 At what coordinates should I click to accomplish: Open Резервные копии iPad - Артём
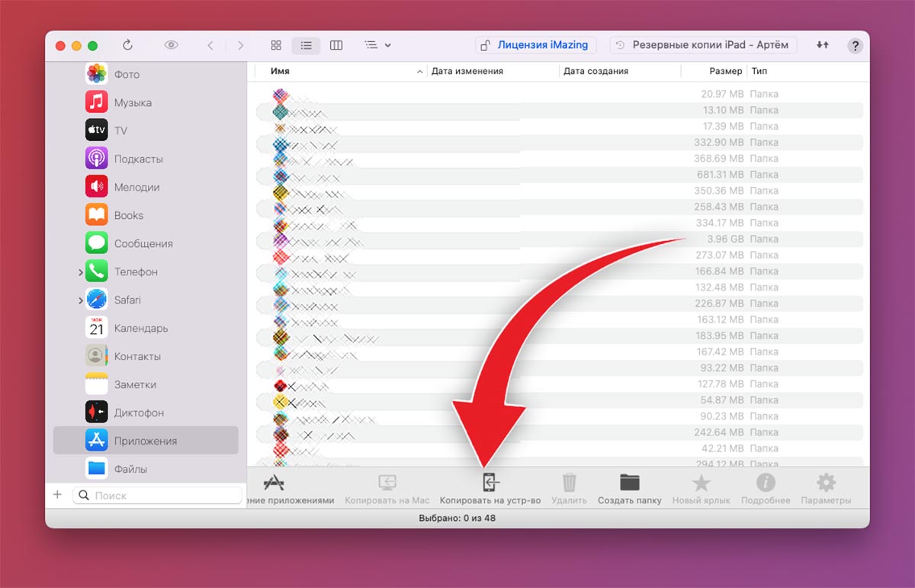705,45
